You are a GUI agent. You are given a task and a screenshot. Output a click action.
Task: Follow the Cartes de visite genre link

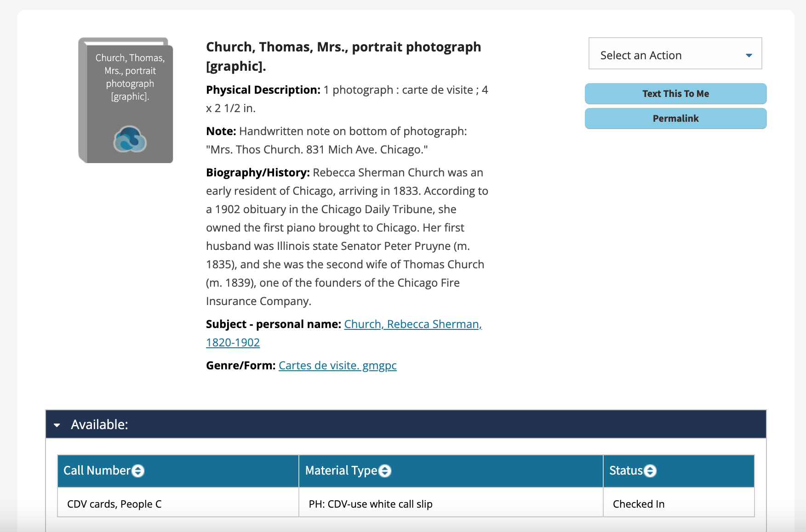[337, 366]
